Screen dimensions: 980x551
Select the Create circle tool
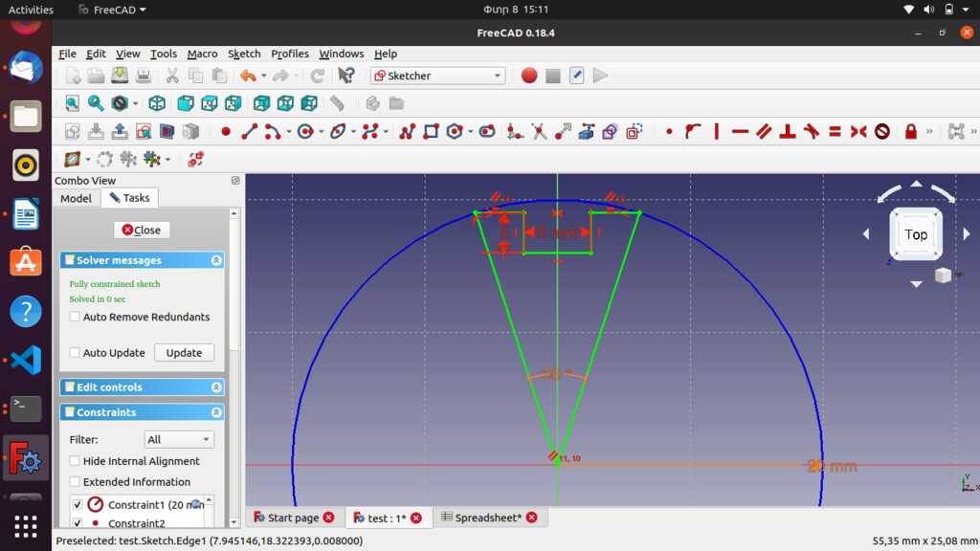[305, 132]
